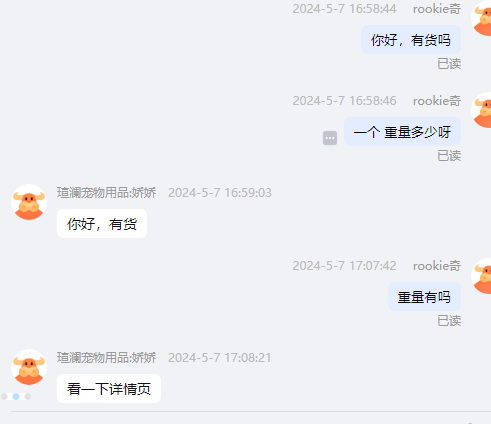491x424 pixels.
Task: Click username rookie奇 at 16:58:44
Action: pyautogui.click(x=437, y=9)
